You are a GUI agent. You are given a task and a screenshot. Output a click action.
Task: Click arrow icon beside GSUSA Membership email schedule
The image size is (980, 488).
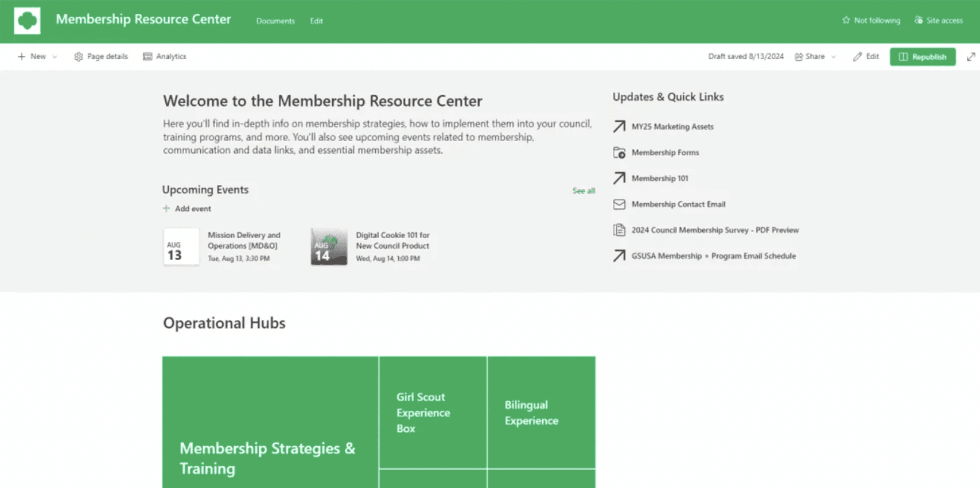tap(619, 255)
